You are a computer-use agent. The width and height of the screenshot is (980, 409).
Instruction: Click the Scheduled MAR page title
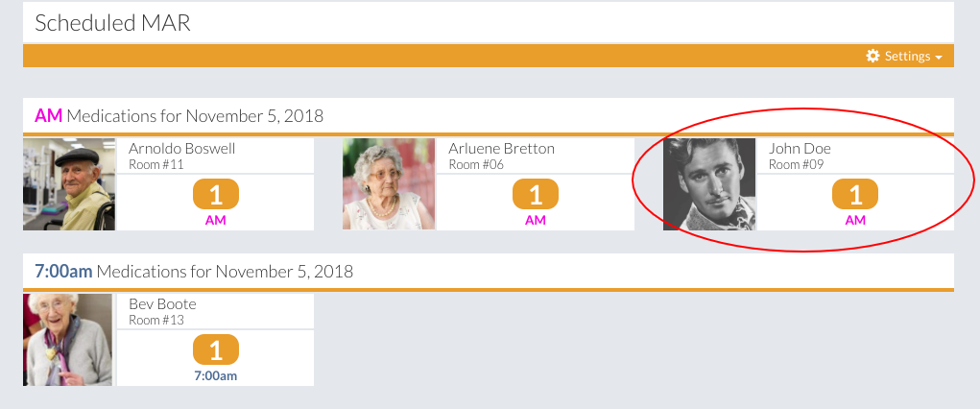(113, 23)
